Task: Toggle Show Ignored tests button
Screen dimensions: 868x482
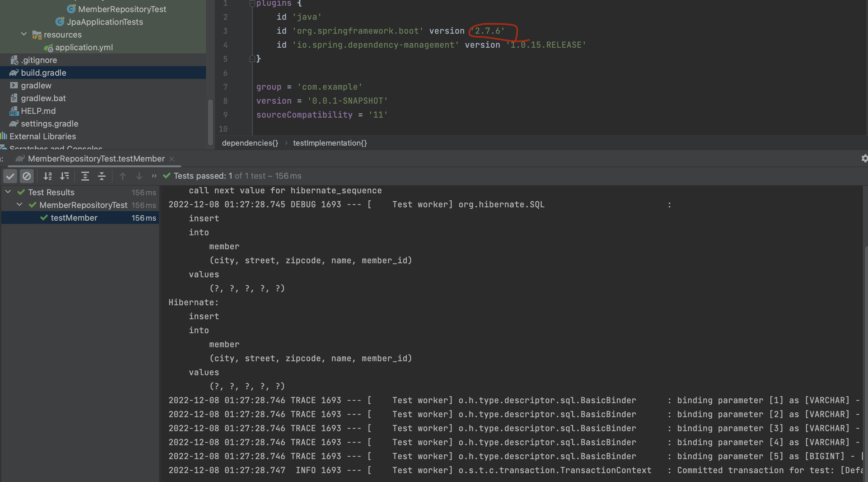Action: pos(27,176)
